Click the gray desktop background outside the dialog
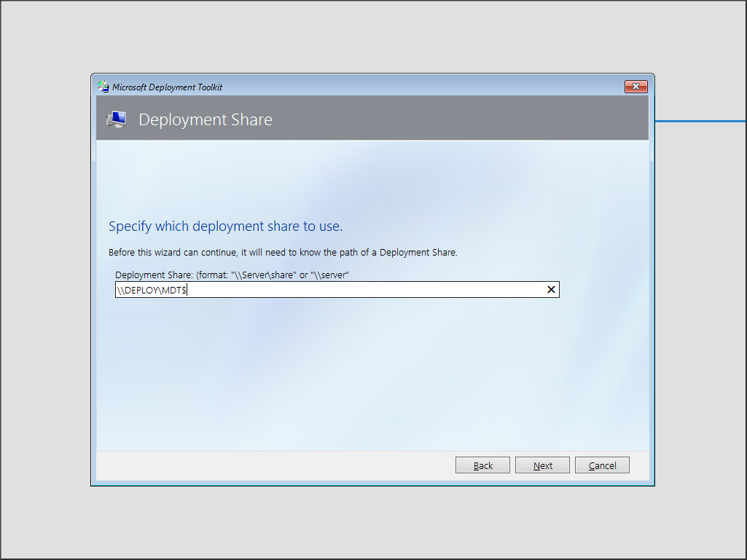 click(x=44, y=291)
